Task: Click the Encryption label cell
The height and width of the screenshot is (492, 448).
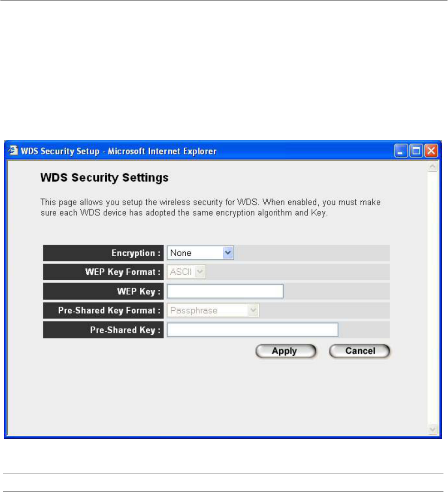Action: click(x=103, y=253)
